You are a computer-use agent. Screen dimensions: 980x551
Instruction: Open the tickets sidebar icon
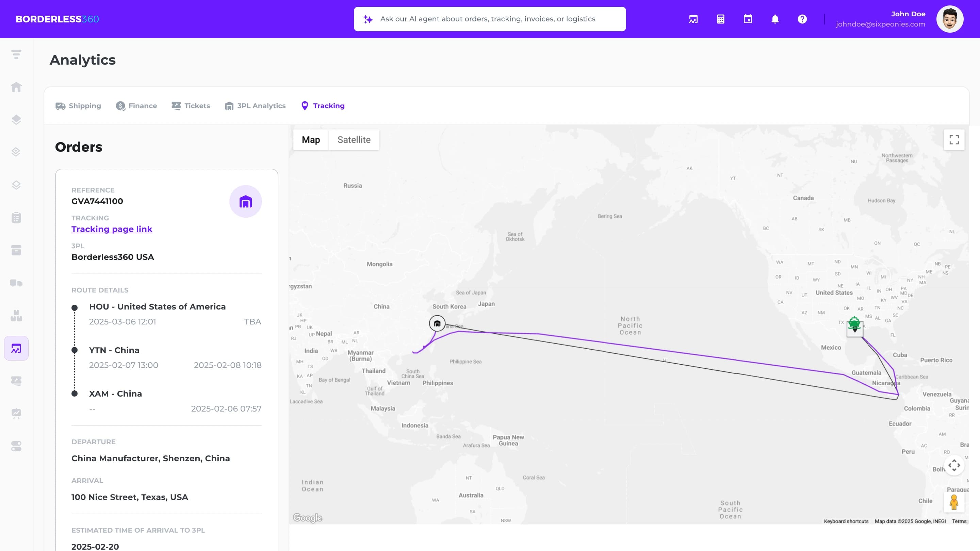click(16, 381)
